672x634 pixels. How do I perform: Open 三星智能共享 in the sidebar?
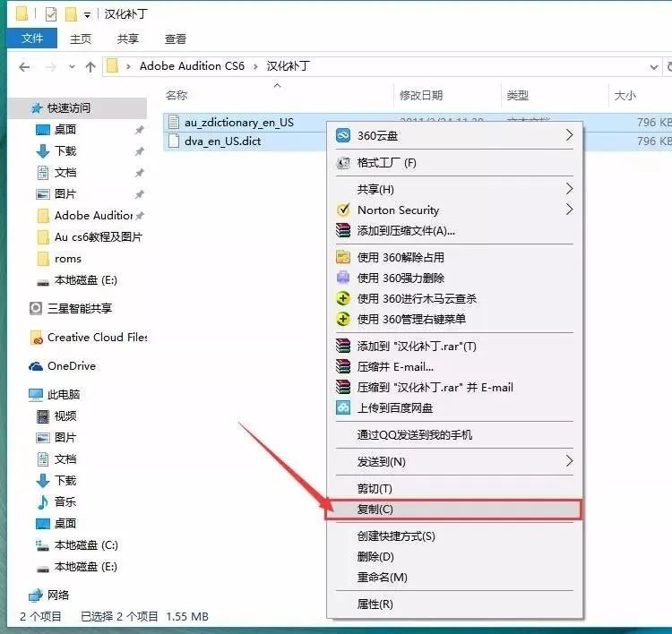[x=71, y=308]
